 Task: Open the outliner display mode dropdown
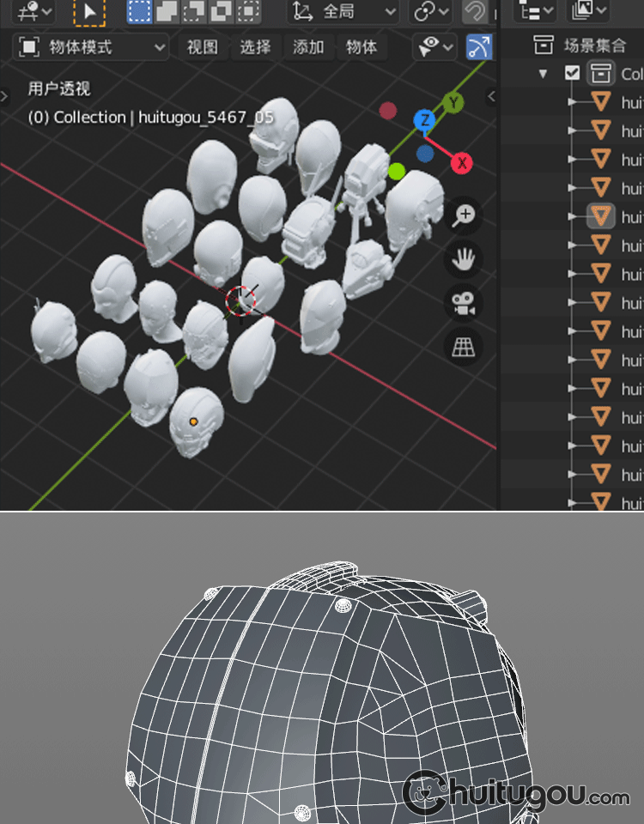[x=536, y=10]
